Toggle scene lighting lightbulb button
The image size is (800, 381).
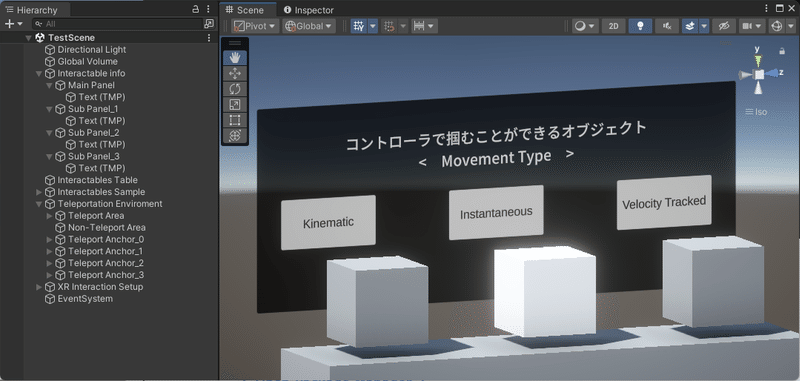pos(640,26)
